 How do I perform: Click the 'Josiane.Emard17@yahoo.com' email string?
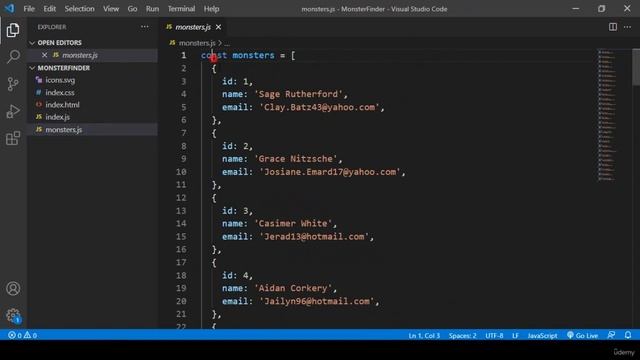pyautogui.click(x=330, y=172)
